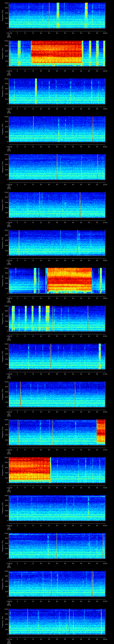
Task: Select the spectrogram panel starting at 3:33:00
Action: click(57, 91)
